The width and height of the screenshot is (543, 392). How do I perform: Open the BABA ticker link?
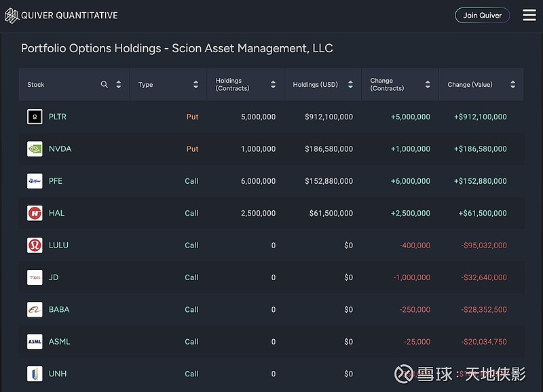point(59,309)
